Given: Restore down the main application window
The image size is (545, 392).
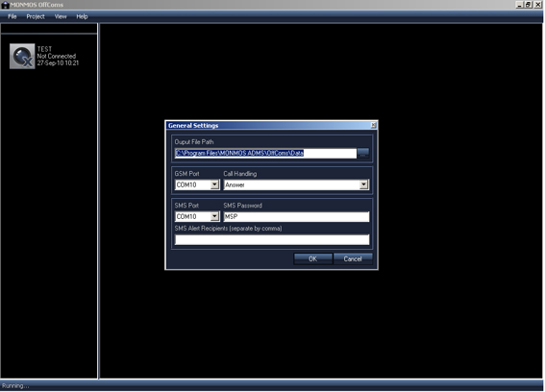Looking at the screenshot, I should [528, 5].
